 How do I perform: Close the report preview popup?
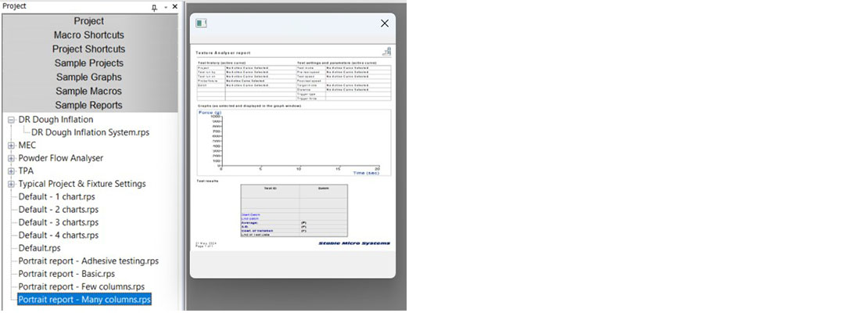[384, 23]
